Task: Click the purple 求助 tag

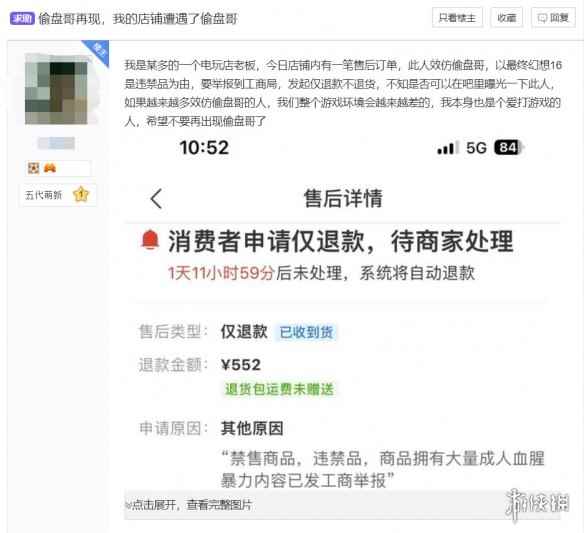Action: [x=22, y=18]
